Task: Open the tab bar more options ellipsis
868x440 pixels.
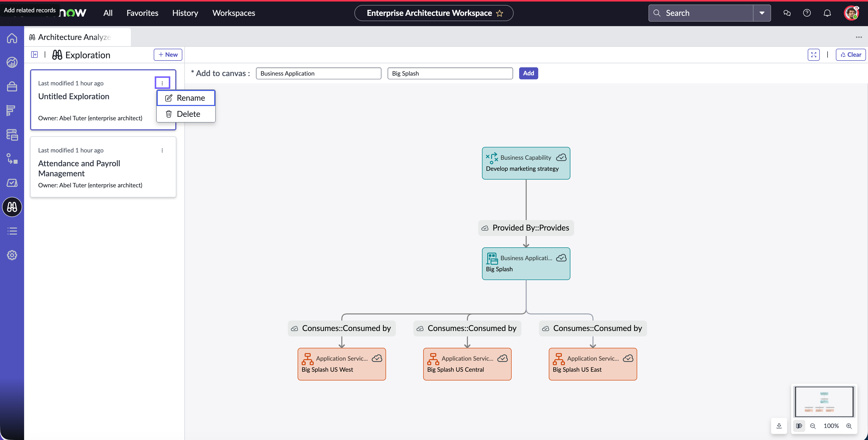Action: (x=858, y=37)
